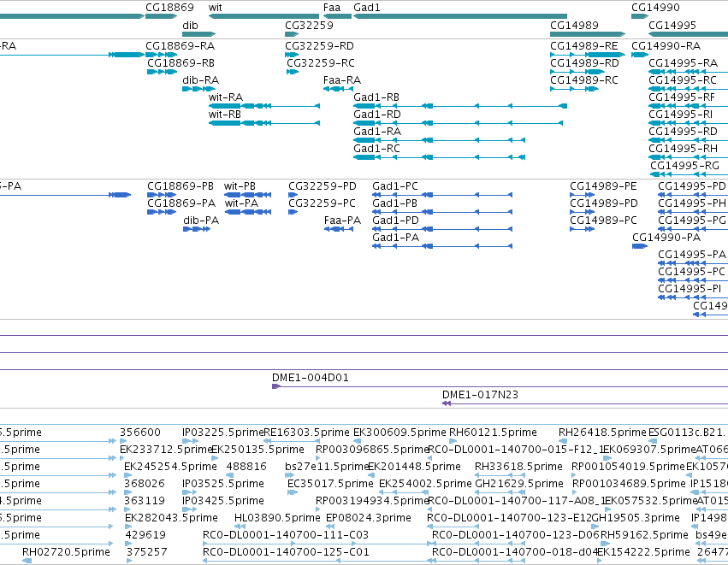The image size is (728, 565).
Task: Select transcript wit-RA
Action: (264, 106)
